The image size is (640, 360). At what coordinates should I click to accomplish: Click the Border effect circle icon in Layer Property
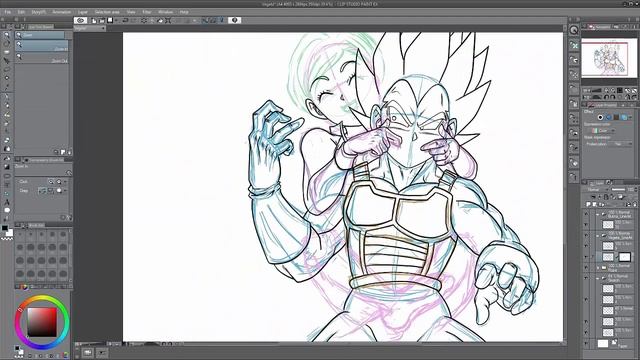[x=600, y=118]
